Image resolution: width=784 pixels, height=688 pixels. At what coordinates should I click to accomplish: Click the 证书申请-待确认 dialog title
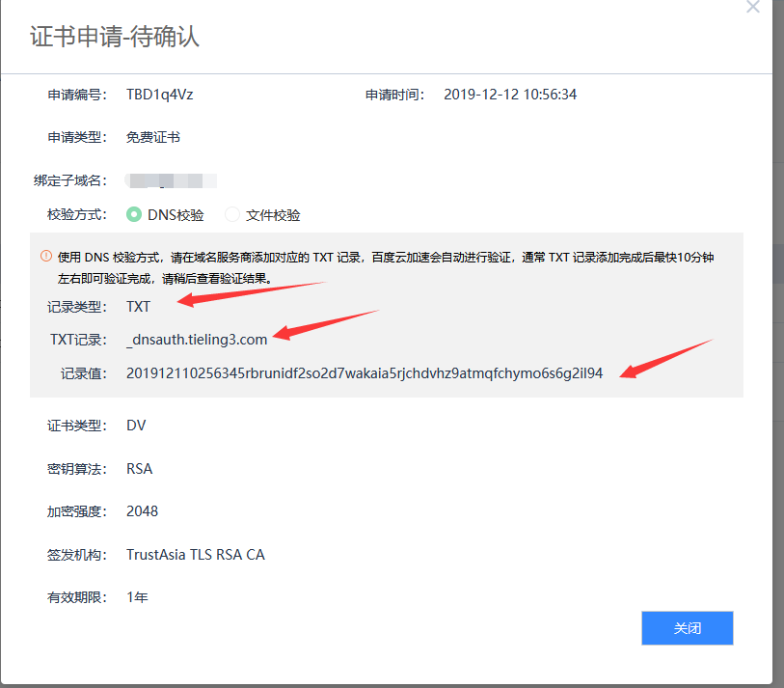115,38
